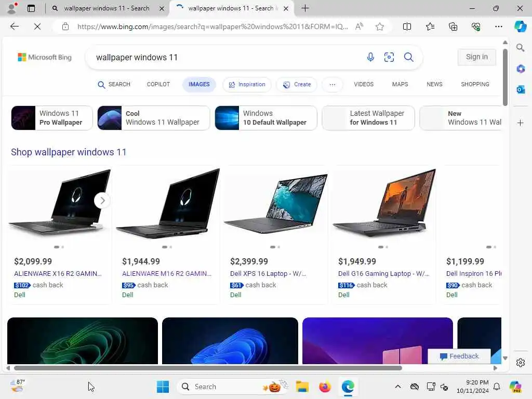Switch to first wallpaper windows 11 tab
Image resolution: width=532 pixels, height=399 pixels.
(x=106, y=8)
